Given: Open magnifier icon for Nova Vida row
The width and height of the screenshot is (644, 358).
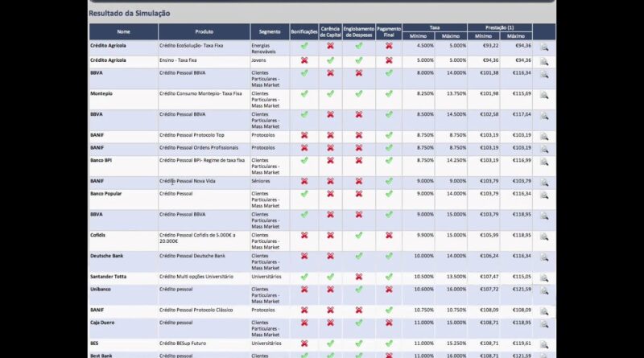Looking at the screenshot, I should click(544, 183).
